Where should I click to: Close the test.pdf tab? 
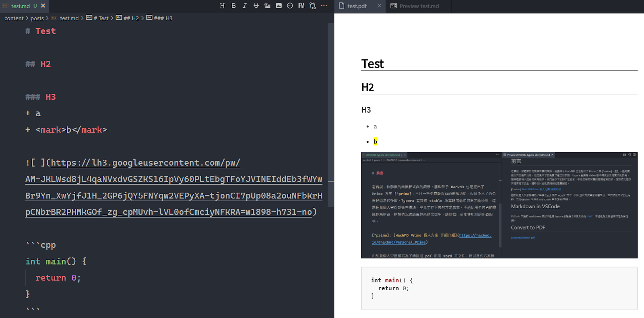click(379, 6)
